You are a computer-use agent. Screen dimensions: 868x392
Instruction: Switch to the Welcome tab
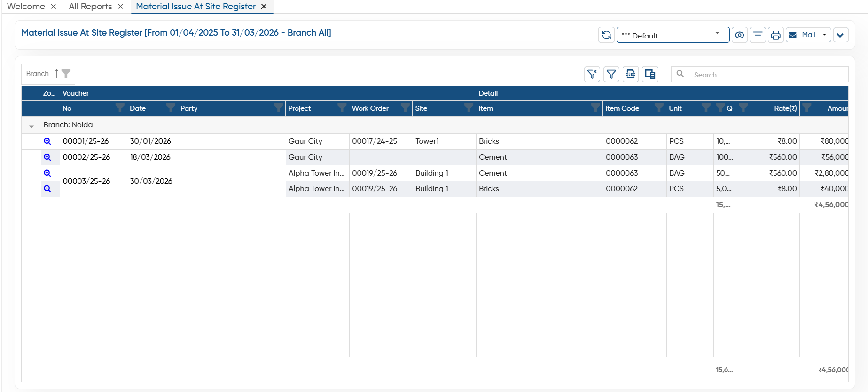coord(26,7)
